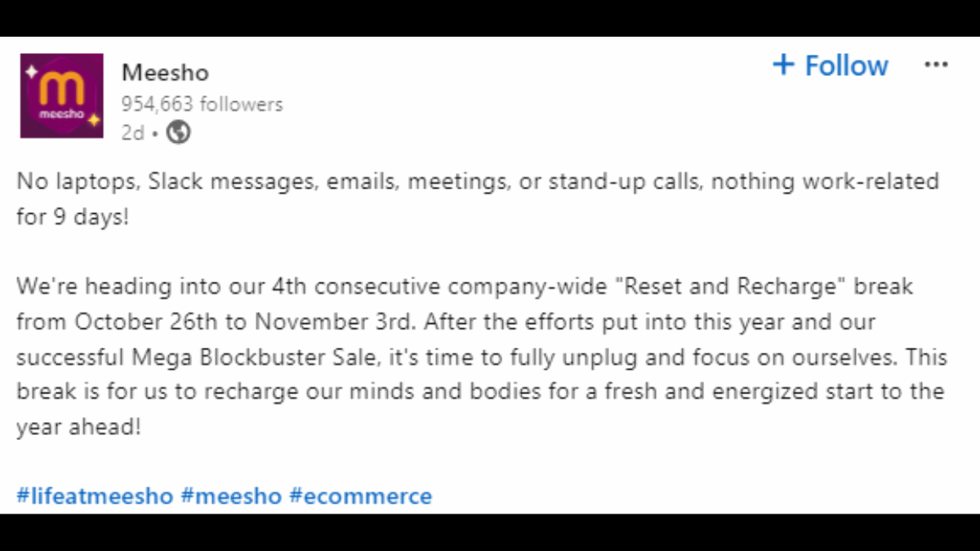980x551 pixels.
Task: Click the globe public visibility icon
Action: point(178,132)
